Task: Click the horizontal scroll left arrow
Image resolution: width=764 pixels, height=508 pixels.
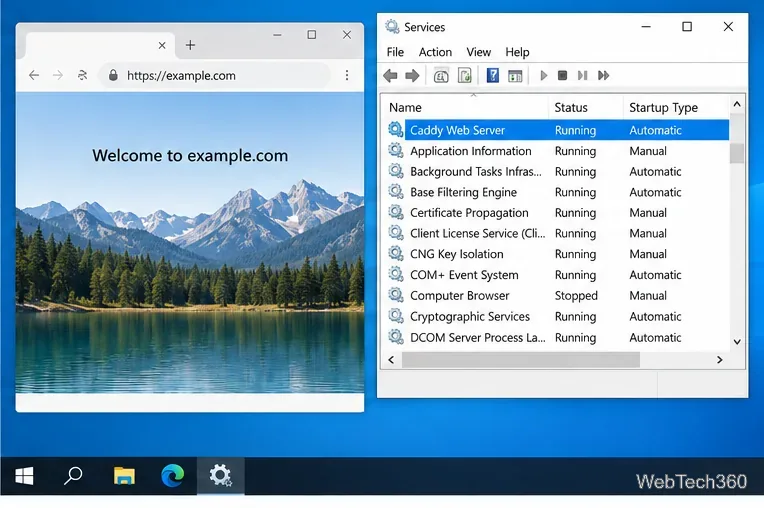Action: (x=391, y=360)
